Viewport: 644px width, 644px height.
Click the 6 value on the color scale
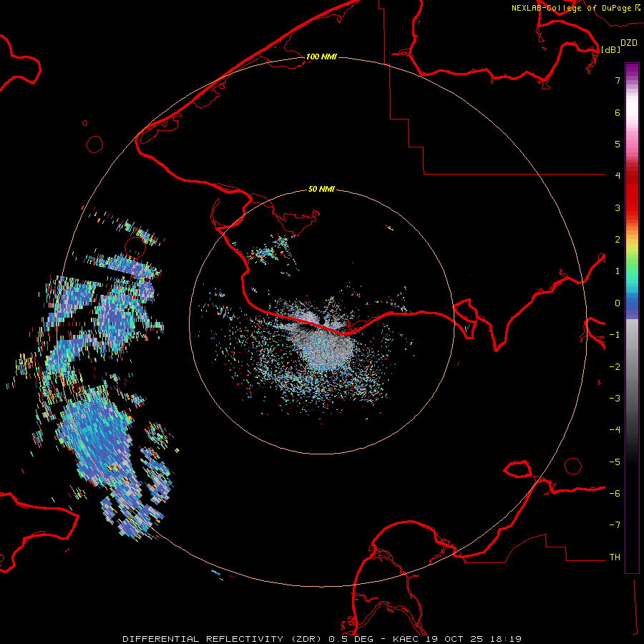(618, 112)
